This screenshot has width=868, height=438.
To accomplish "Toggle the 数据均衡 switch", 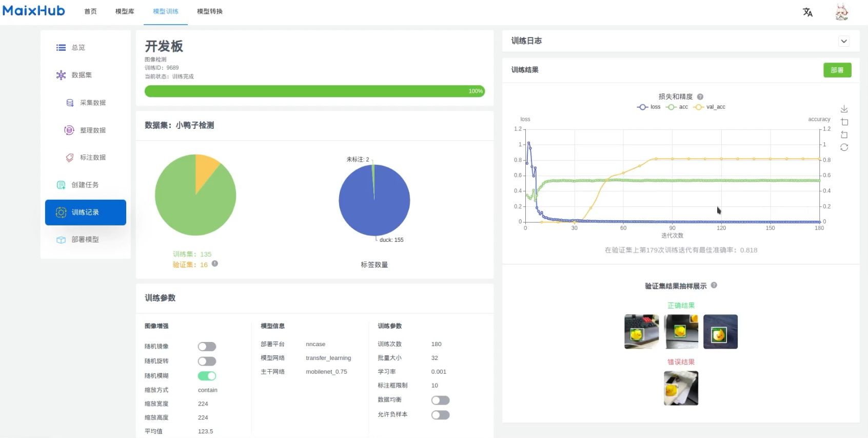I will (x=440, y=400).
